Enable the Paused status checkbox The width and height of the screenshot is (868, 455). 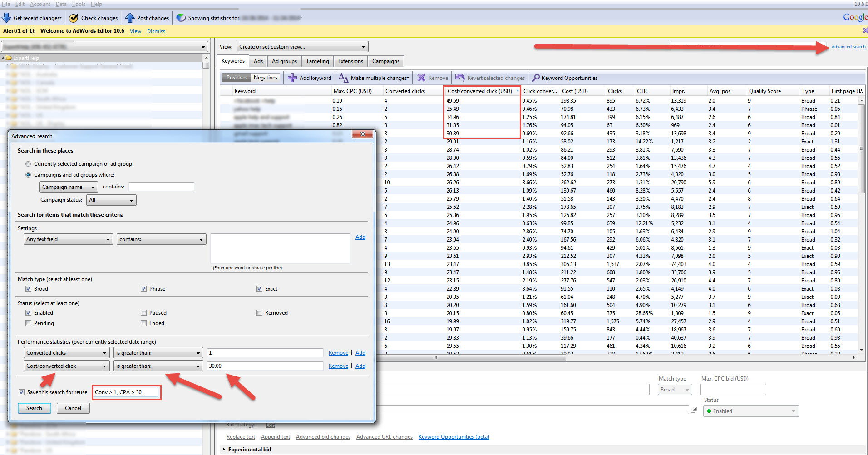[144, 313]
